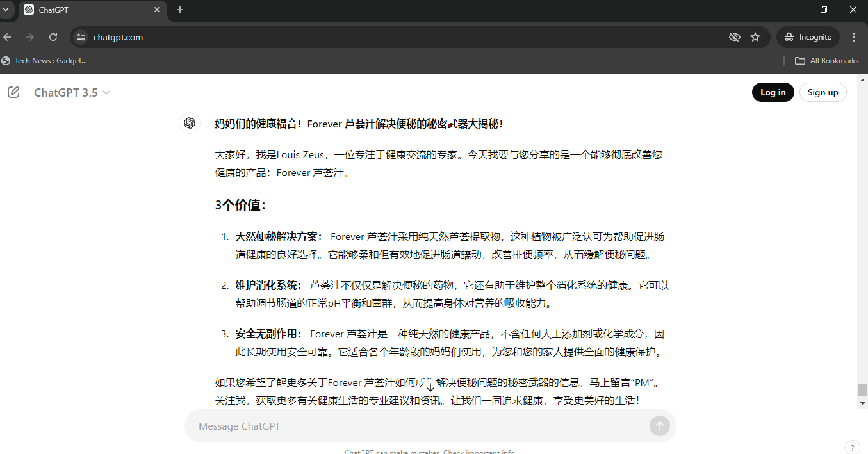Click the Log in button

773,92
